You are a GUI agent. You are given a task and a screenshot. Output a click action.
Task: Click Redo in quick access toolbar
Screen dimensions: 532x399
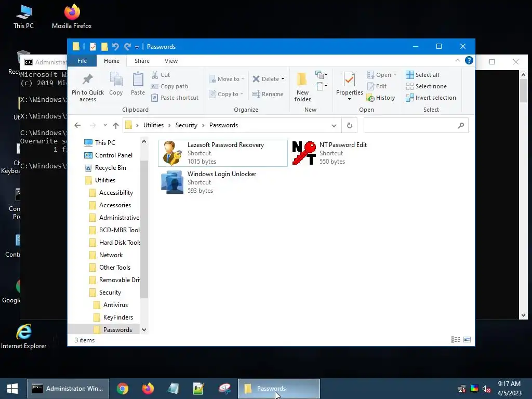127,46
